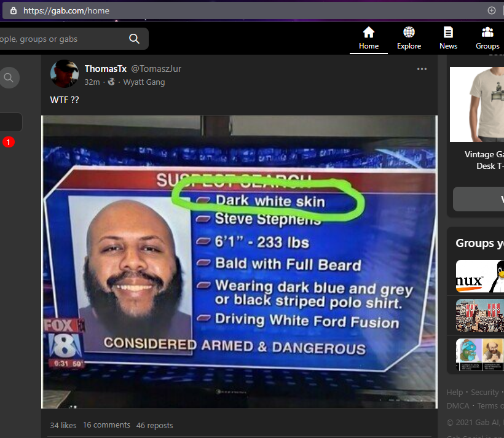
Task: View the 34 likes on the post
Action: click(x=63, y=425)
